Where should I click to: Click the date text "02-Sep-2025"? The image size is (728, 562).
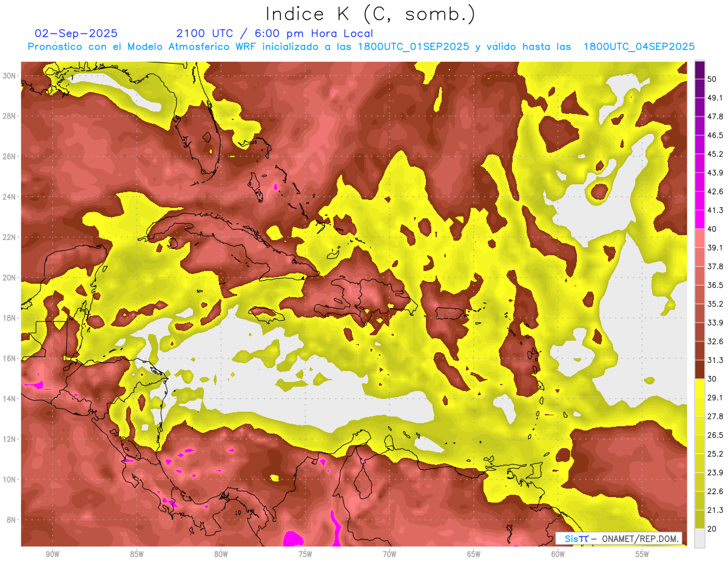pyautogui.click(x=76, y=33)
